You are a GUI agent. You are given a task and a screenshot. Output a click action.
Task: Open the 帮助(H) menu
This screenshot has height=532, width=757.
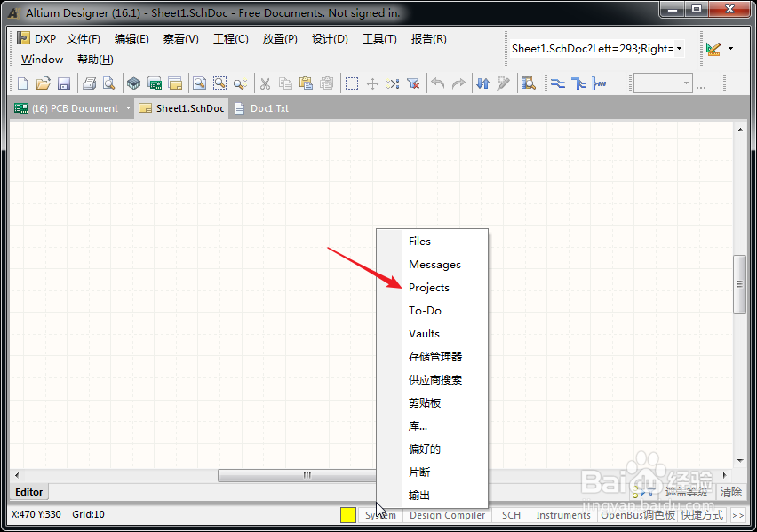point(95,60)
